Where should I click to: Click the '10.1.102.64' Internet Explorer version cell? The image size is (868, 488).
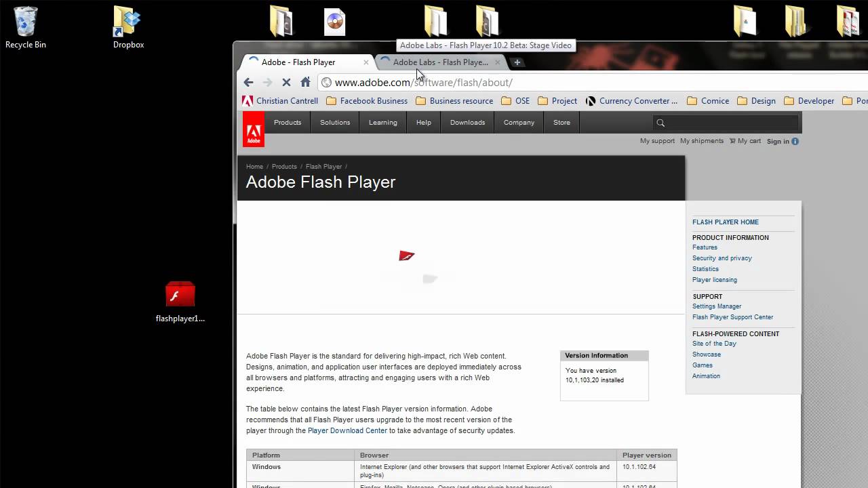[647, 471]
